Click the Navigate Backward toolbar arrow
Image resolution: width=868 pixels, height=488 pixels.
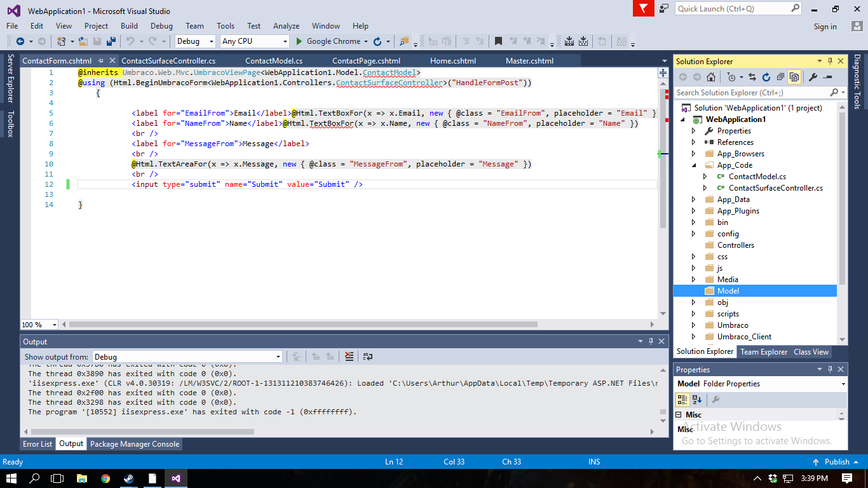point(20,41)
